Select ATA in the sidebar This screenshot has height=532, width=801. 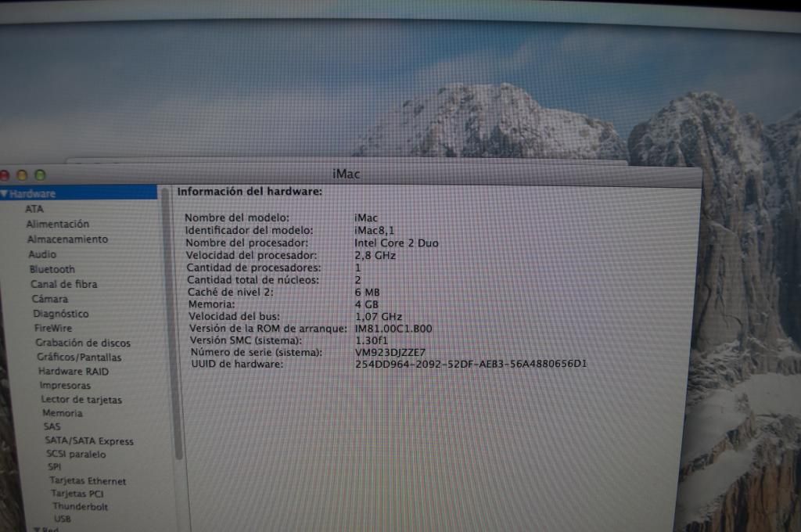34,209
